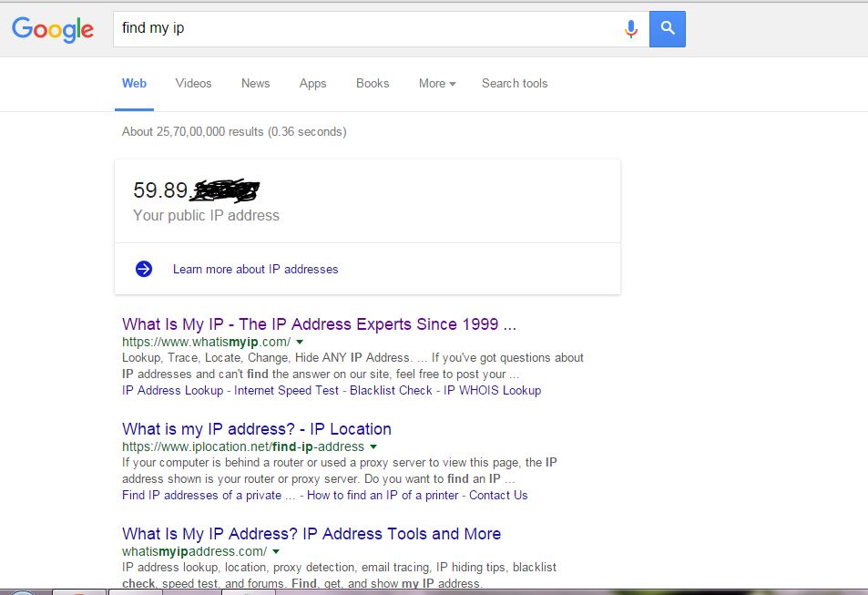
Task: Go to the Apps tab
Action: 312,83
